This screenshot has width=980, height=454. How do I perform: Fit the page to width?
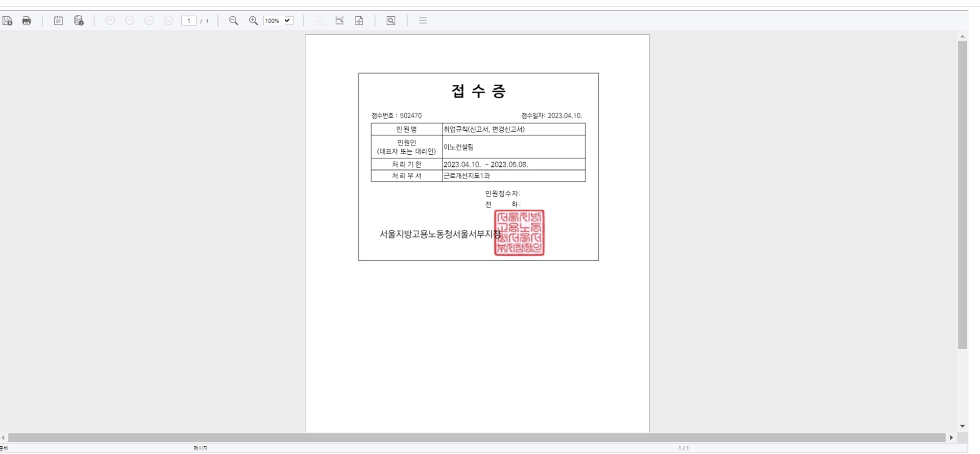coord(340,21)
